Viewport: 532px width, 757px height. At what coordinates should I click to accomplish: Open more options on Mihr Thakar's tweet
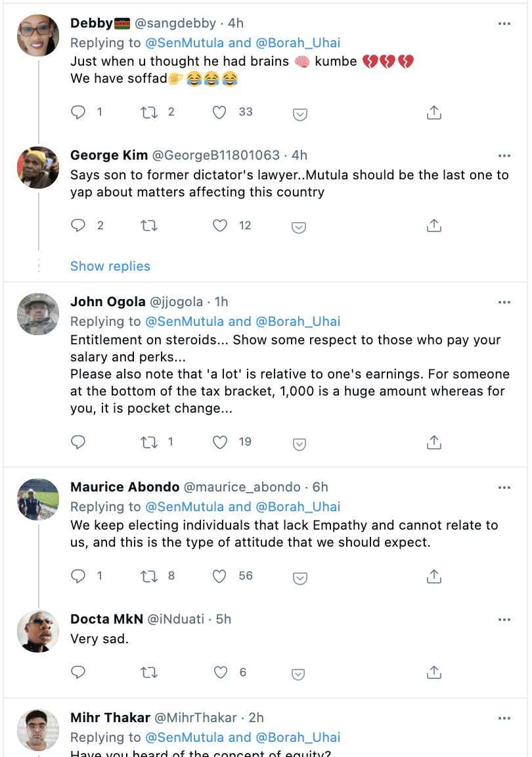504,718
